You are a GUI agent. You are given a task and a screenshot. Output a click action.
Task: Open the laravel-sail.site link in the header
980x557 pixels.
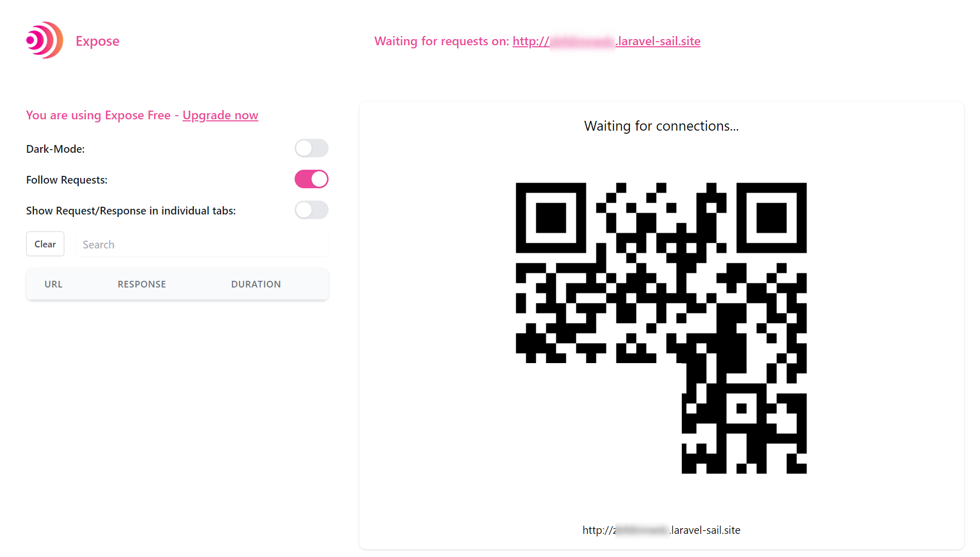[606, 41]
